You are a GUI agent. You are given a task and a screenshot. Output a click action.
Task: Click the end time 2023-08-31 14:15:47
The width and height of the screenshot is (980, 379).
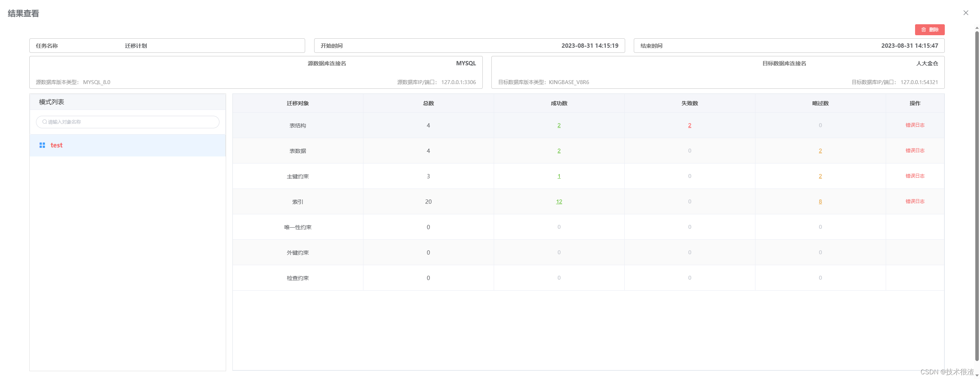pyautogui.click(x=910, y=46)
